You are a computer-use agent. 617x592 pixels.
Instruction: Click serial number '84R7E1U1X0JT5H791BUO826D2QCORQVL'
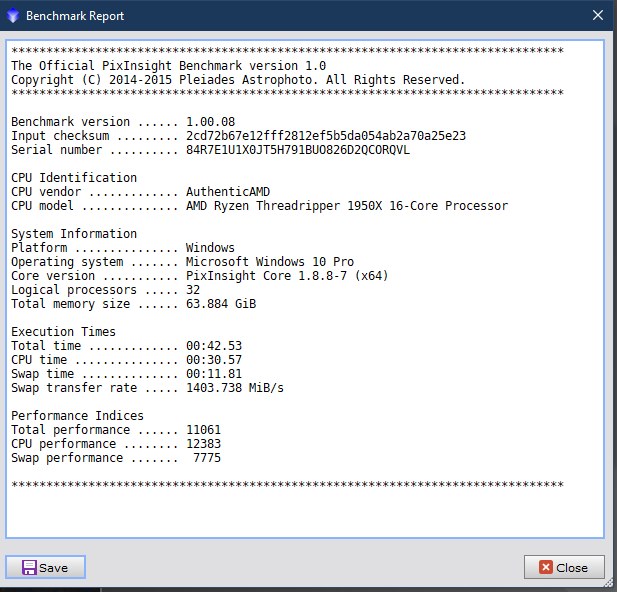click(298, 150)
